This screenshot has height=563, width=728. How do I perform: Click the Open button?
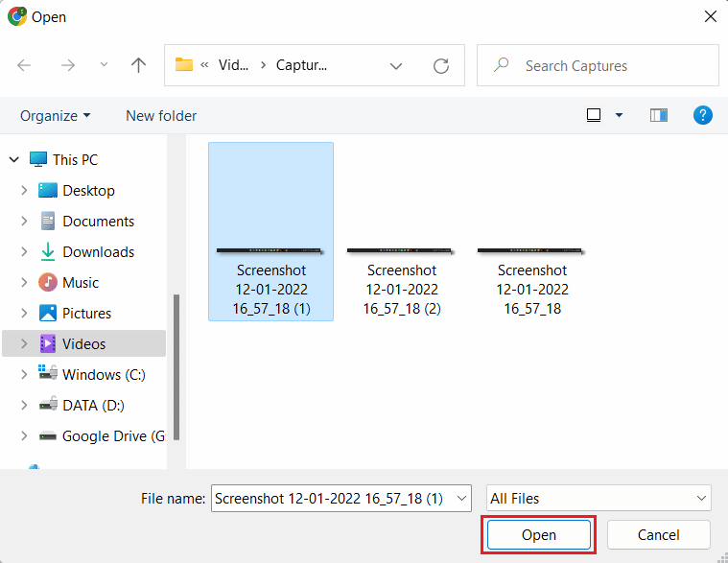tap(539, 534)
